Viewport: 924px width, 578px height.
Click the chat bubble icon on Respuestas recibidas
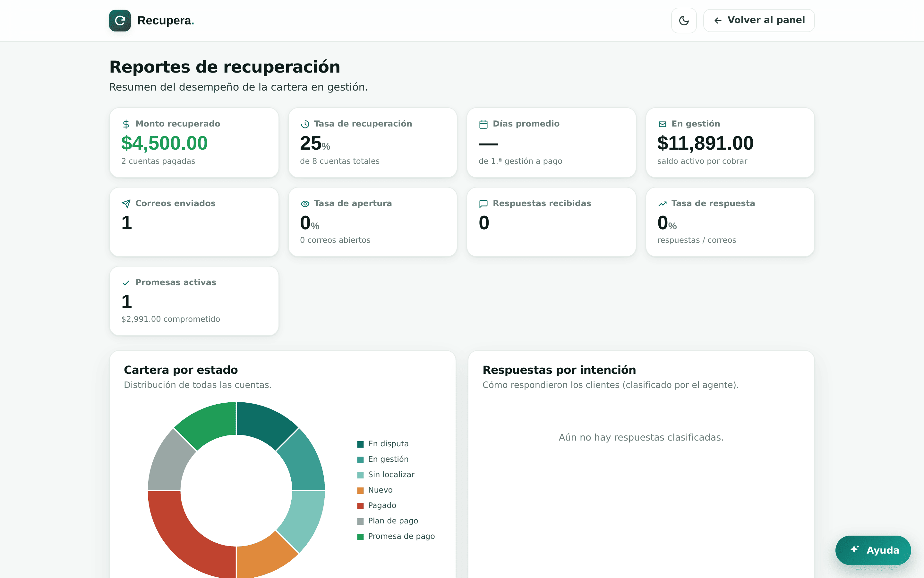coord(483,204)
